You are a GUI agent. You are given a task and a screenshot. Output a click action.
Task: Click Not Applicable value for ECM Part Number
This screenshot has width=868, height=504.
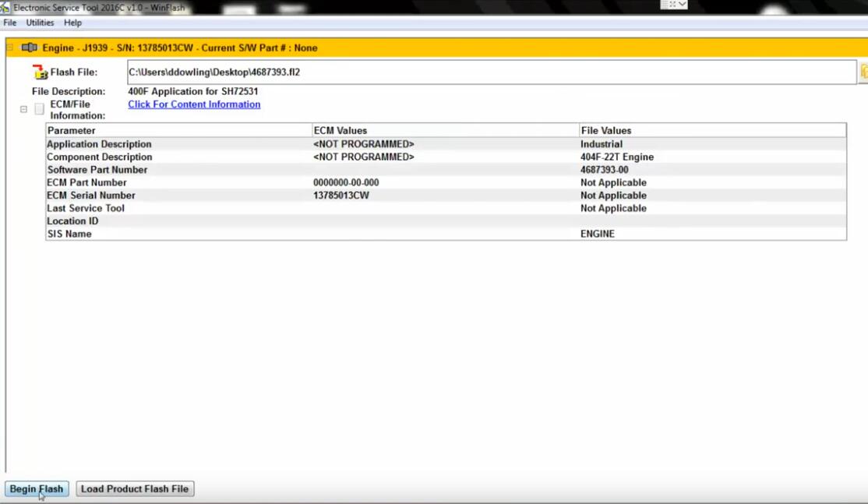pos(613,182)
